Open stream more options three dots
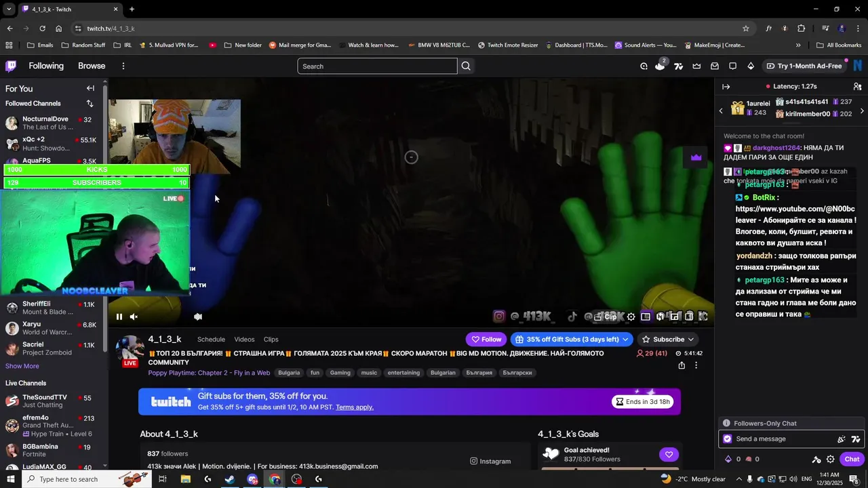The width and height of the screenshot is (868, 488). tap(696, 365)
